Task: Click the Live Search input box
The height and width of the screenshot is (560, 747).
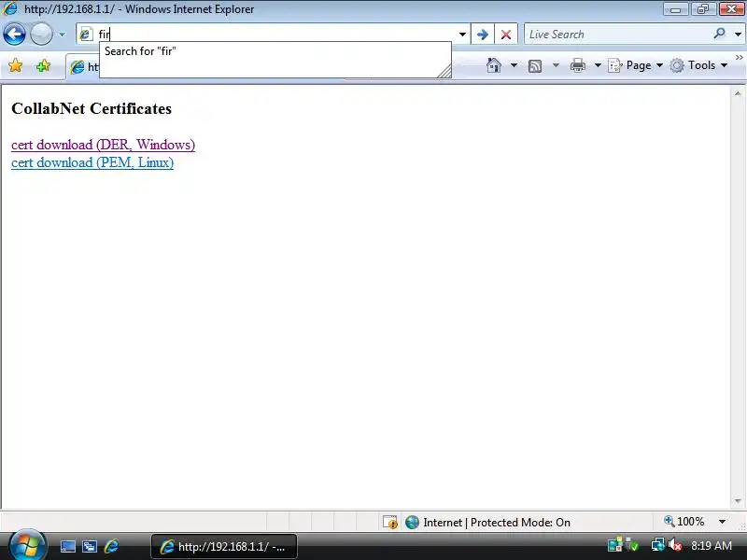Action: point(617,35)
